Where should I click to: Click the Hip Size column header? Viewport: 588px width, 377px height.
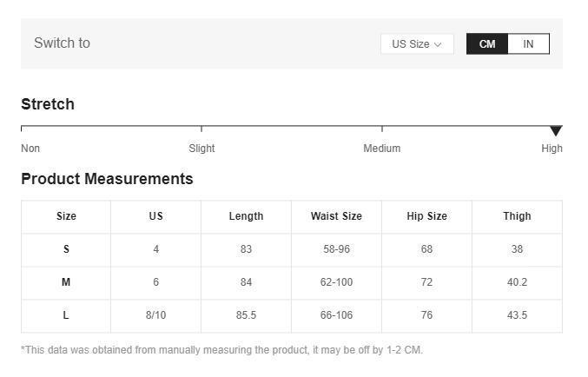tap(426, 216)
